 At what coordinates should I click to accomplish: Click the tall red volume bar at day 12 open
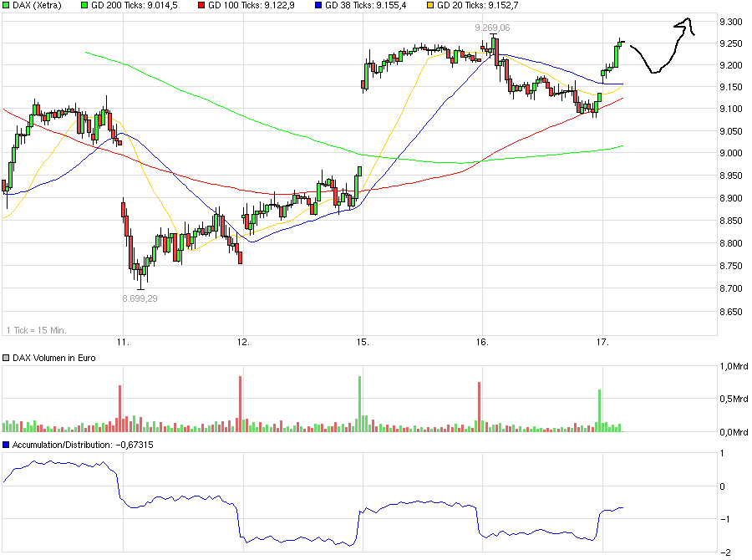click(x=241, y=404)
